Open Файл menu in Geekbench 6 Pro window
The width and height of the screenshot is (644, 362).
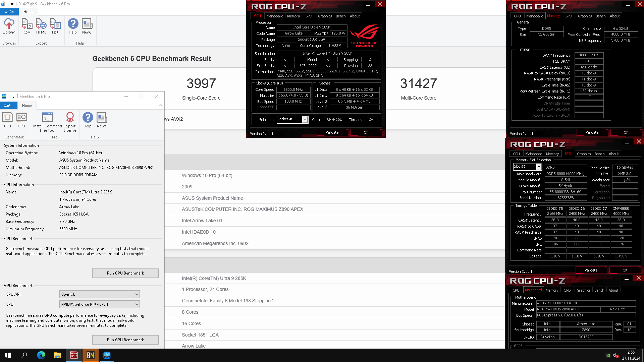click(8, 106)
